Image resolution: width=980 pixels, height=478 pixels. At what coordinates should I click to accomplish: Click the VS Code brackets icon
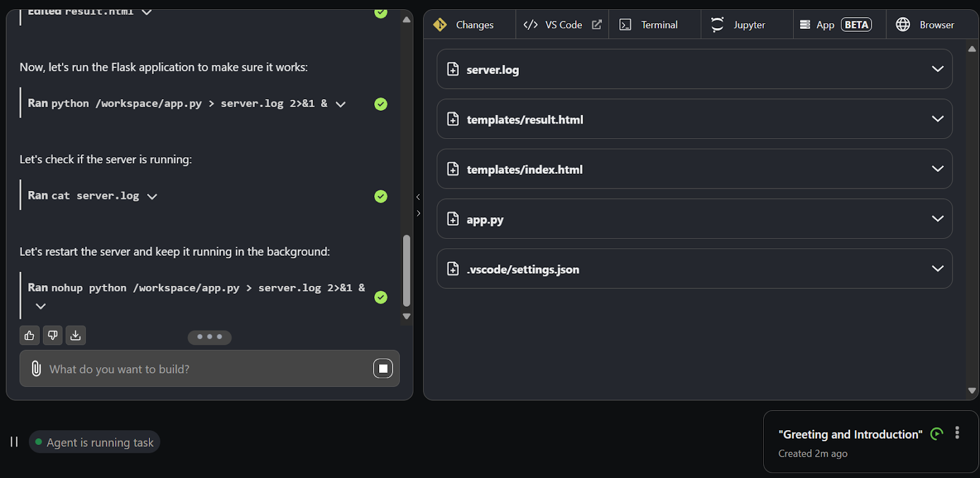530,24
